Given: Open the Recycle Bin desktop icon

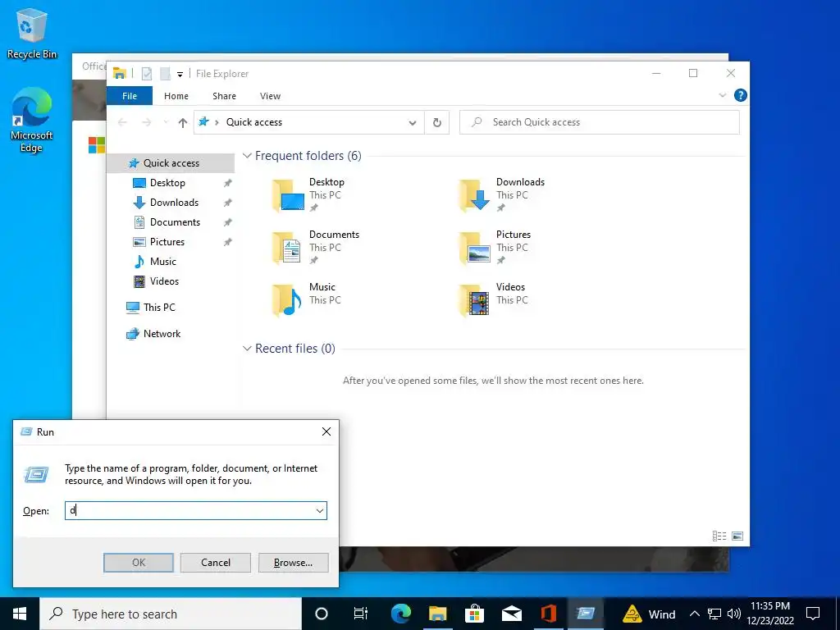Looking at the screenshot, I should 32,33.
